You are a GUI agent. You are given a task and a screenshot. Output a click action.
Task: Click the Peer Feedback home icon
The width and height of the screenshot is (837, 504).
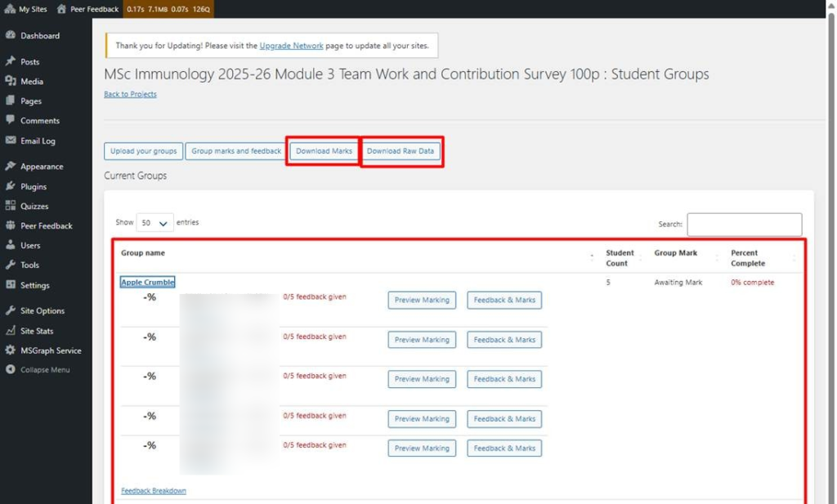pos(62,9)
